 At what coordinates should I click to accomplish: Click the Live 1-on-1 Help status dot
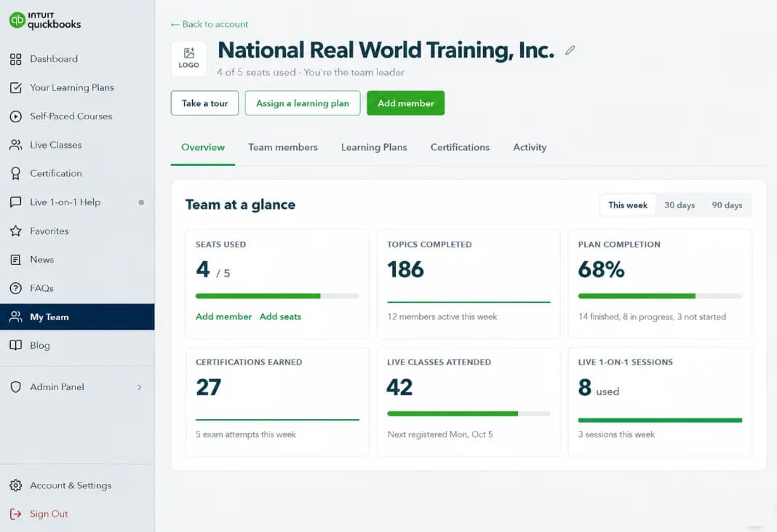(x=141, y=202)
